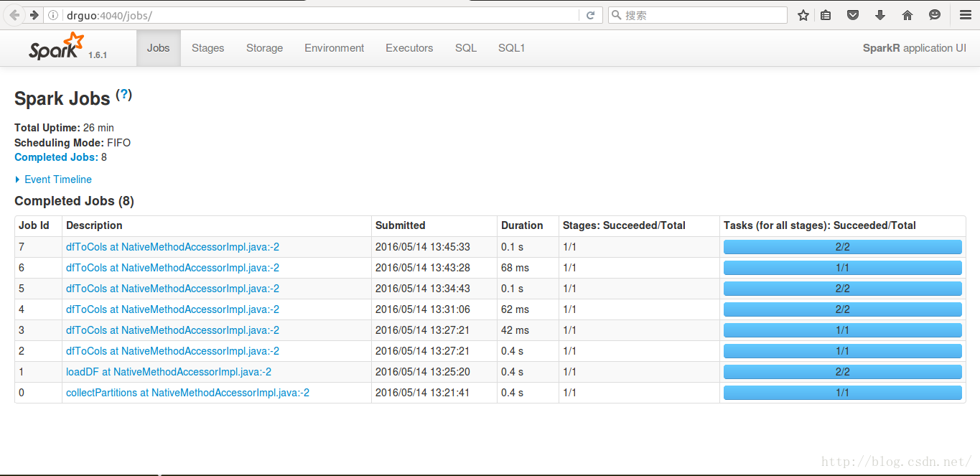This screenshot has width=980, height=476.
Task: Open the bookmarks list icon
Action: (x=826, y=15)
